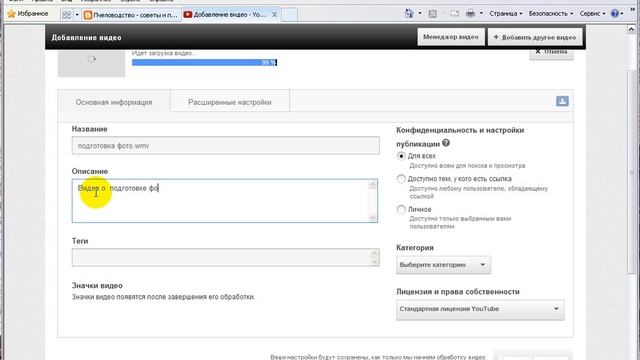Click the read mail toolbar icon
The width and height of the screenshot is (640, 360).
[454, 13]
